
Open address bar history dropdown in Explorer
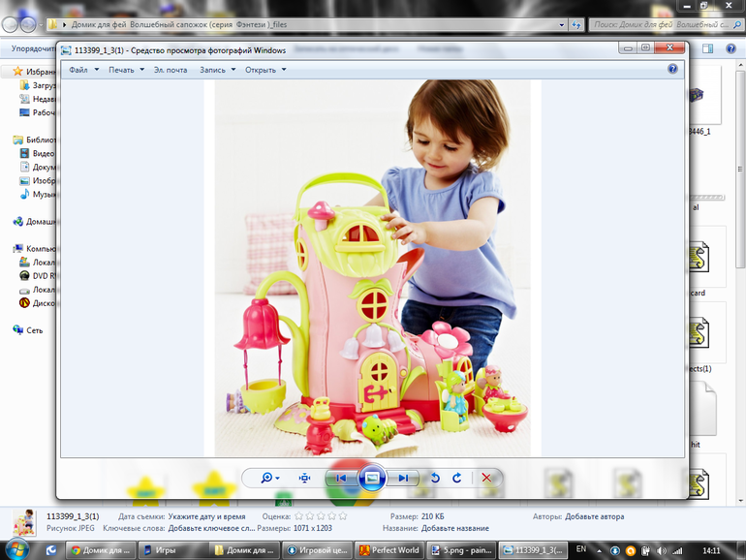(561, 25)
